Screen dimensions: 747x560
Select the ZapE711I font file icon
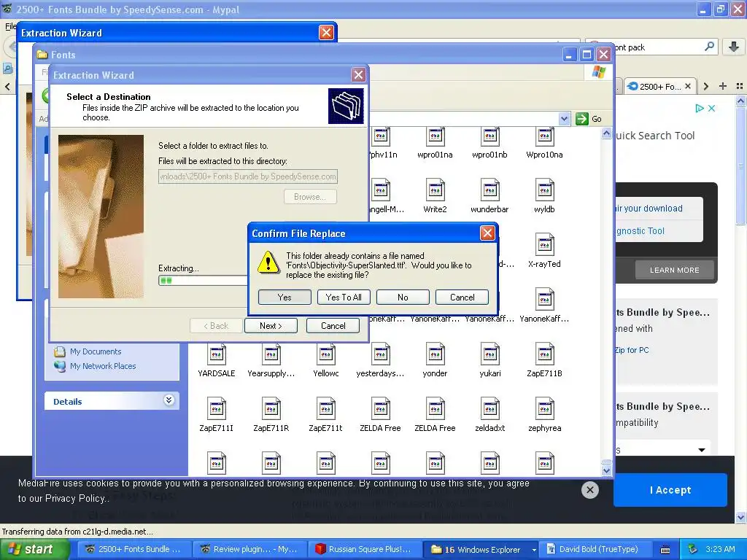click(x=216, y=408)
